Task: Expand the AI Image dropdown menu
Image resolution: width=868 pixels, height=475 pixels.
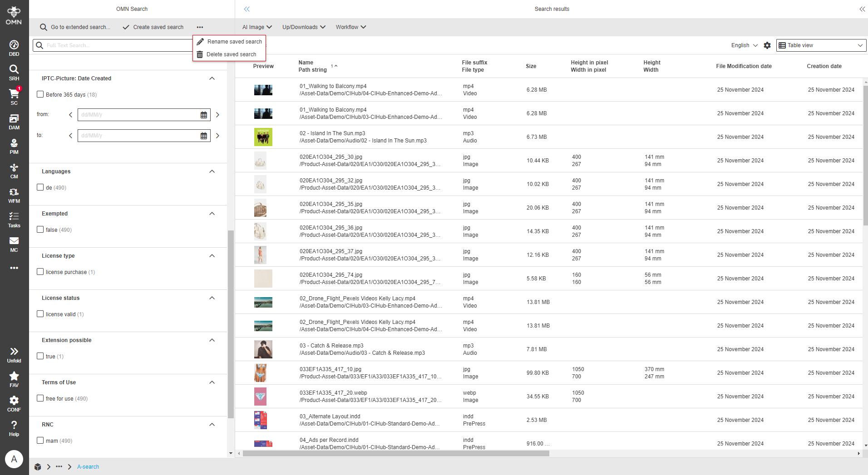Action: tap(257, 27)
